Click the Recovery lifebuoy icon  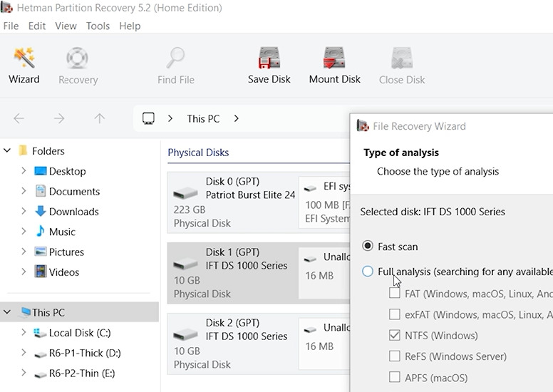coord(78,58)
